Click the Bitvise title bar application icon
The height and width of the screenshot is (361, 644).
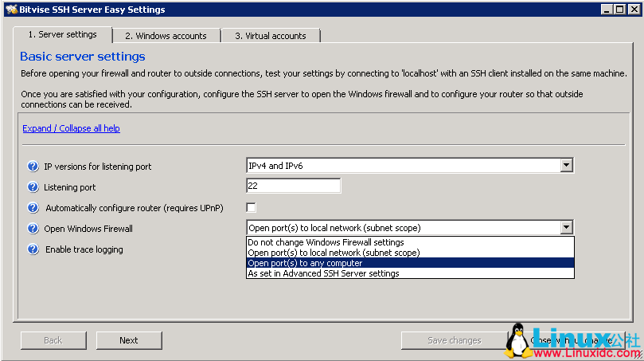pos(11,9)
